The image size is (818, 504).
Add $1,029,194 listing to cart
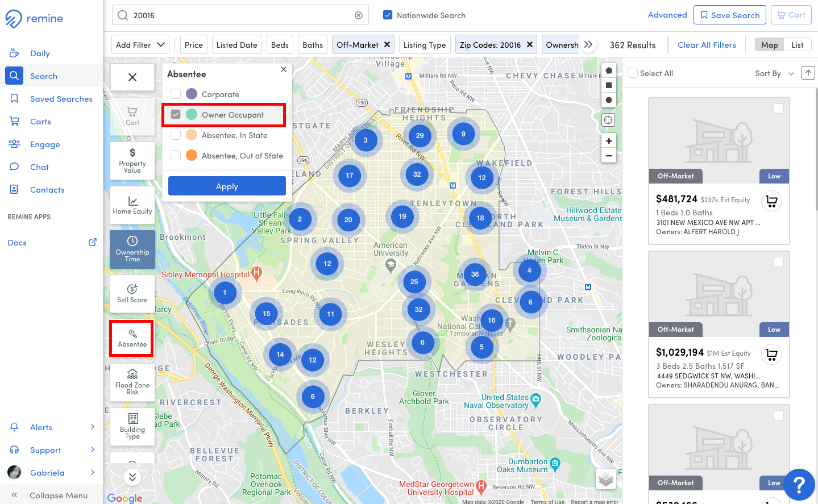[771, 355]
